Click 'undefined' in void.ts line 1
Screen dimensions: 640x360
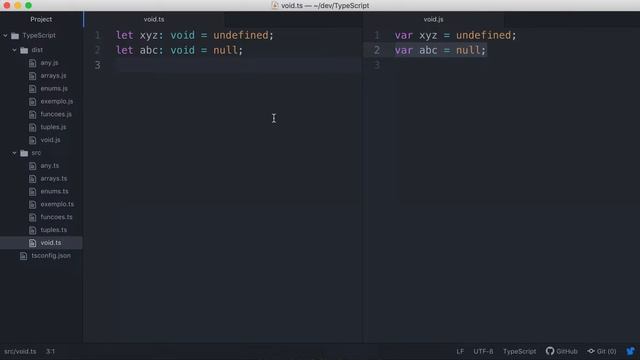[x=241, y=36]
